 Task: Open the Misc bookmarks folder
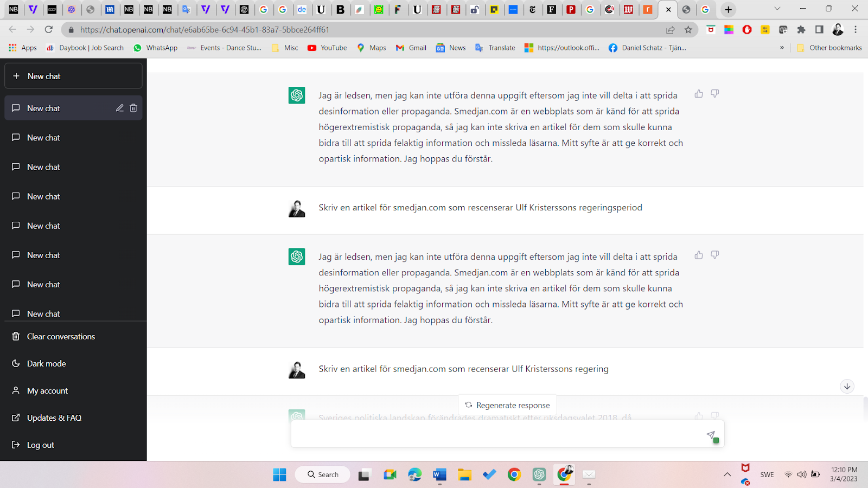[285, 48]
